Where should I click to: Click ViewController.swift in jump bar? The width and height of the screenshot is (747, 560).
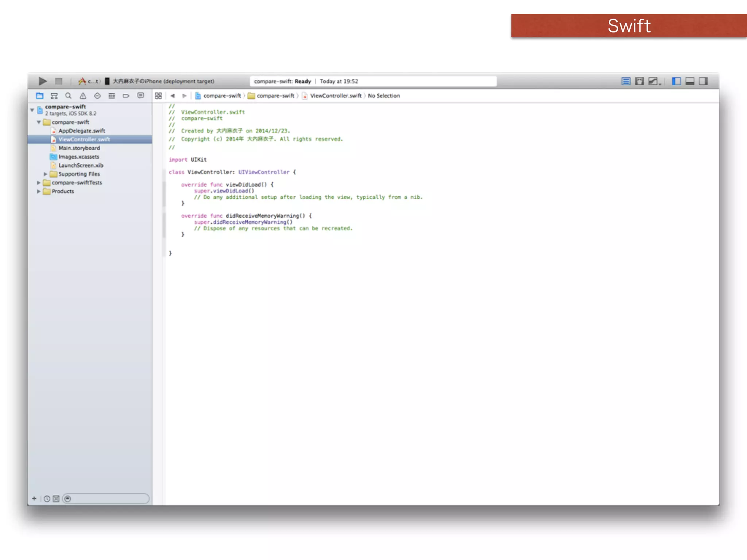[x=332, y=96]
